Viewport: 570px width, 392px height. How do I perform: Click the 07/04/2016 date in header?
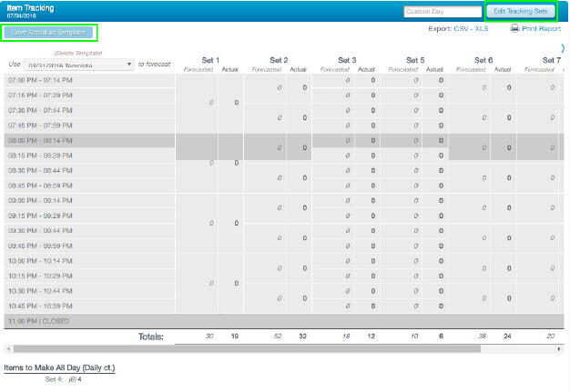click(21, 16)
